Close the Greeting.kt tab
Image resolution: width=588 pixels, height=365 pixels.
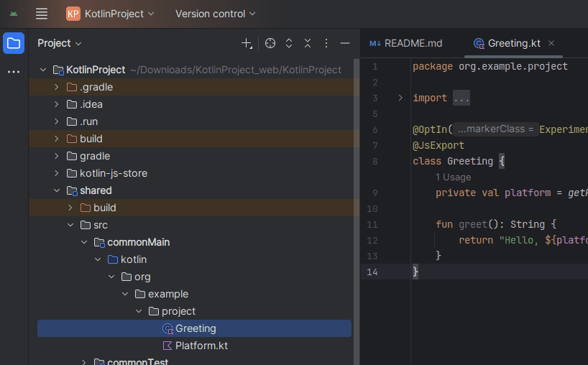tap(551, 43)
